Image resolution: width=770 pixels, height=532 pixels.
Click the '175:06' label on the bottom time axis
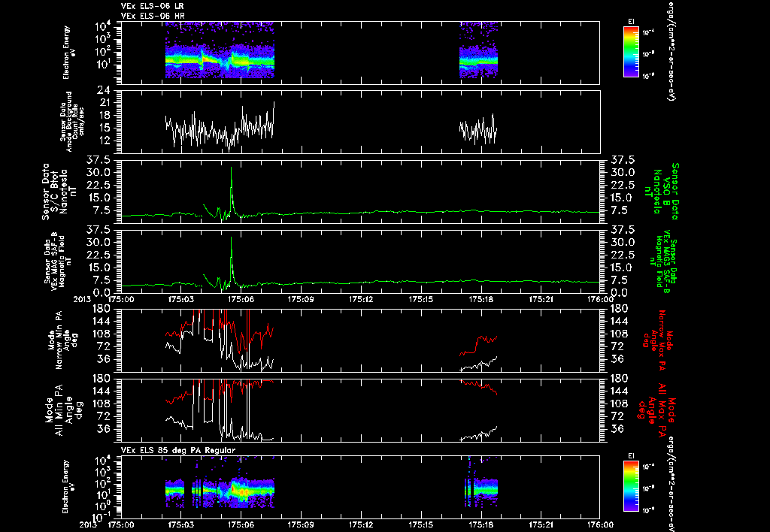241,524
